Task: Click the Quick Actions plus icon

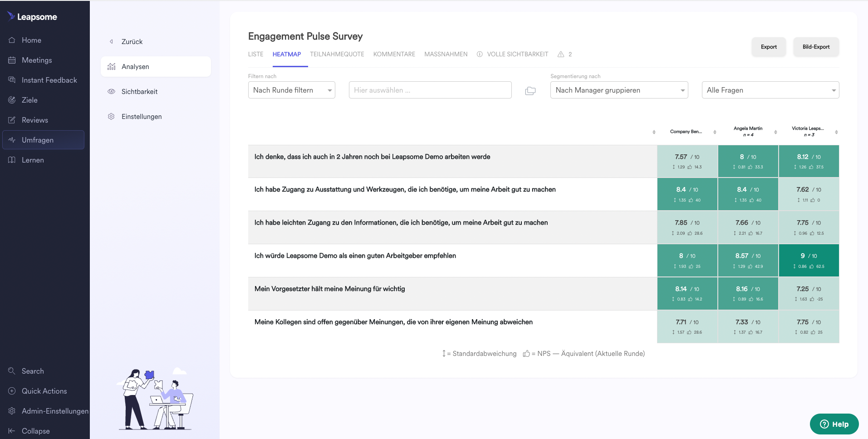Action: click(x=12, y=391)
